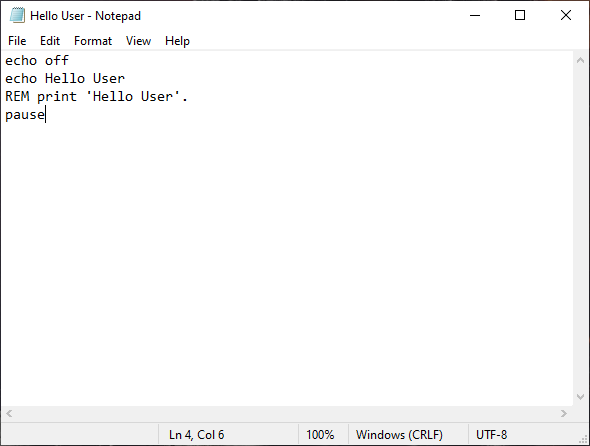Open the View menu
This screenshot has width=590, height=446.
[138, 41]
